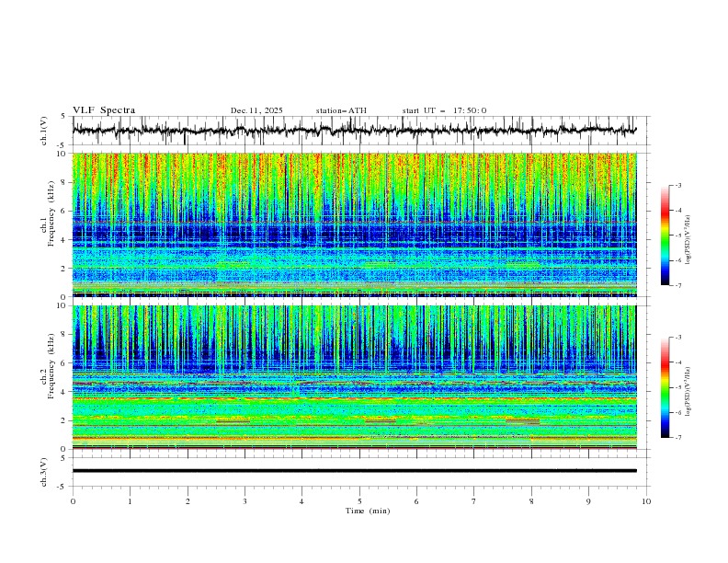The width and height of the screenshot is (728, 563).
Task: Select the "Time (min)" axis title
Action: (x=368, y=511)
